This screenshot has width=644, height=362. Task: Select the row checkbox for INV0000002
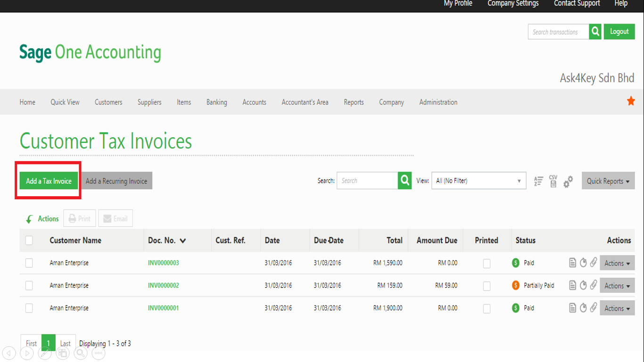[x=29, y=286]
